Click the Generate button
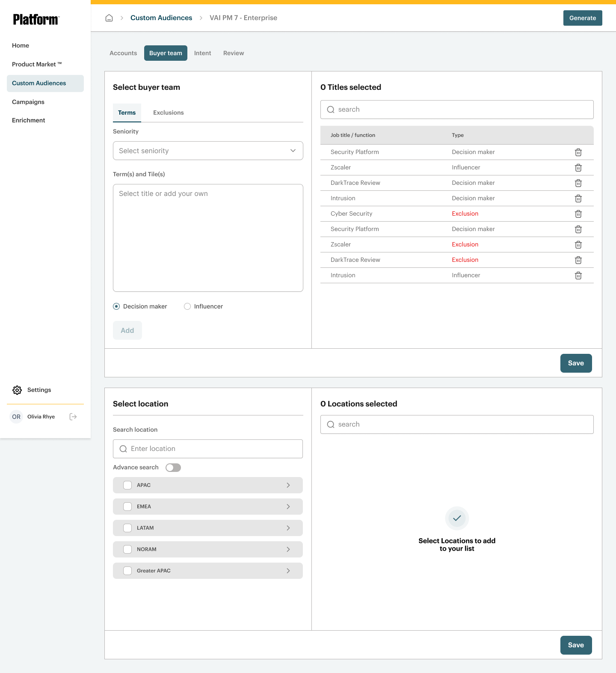Image resolution: width=616 pixels, height=673 pixels. pos(582,18)
